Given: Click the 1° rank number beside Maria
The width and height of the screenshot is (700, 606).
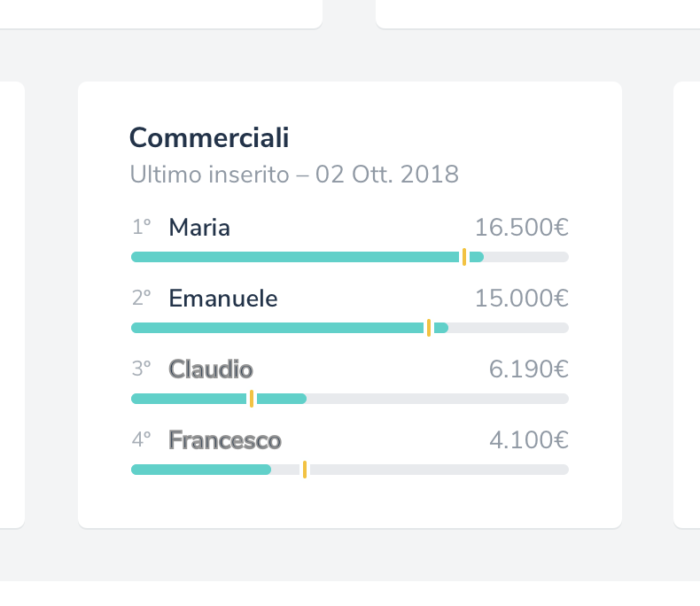Looking at the screenshot, I should pos(142,228).
